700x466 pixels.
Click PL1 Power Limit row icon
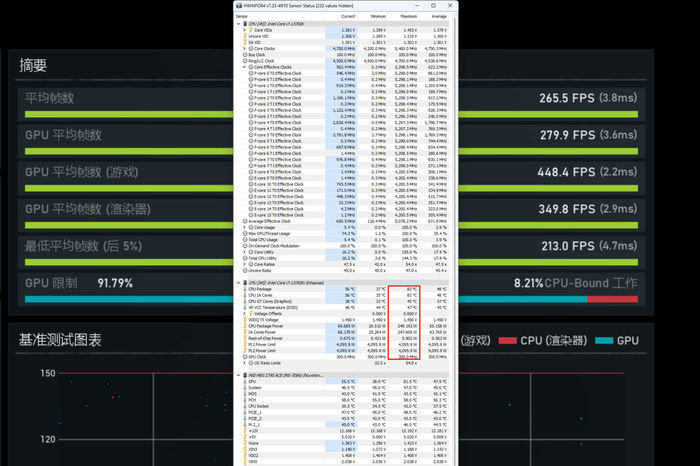pyautogui.click(x=245, y=344)
